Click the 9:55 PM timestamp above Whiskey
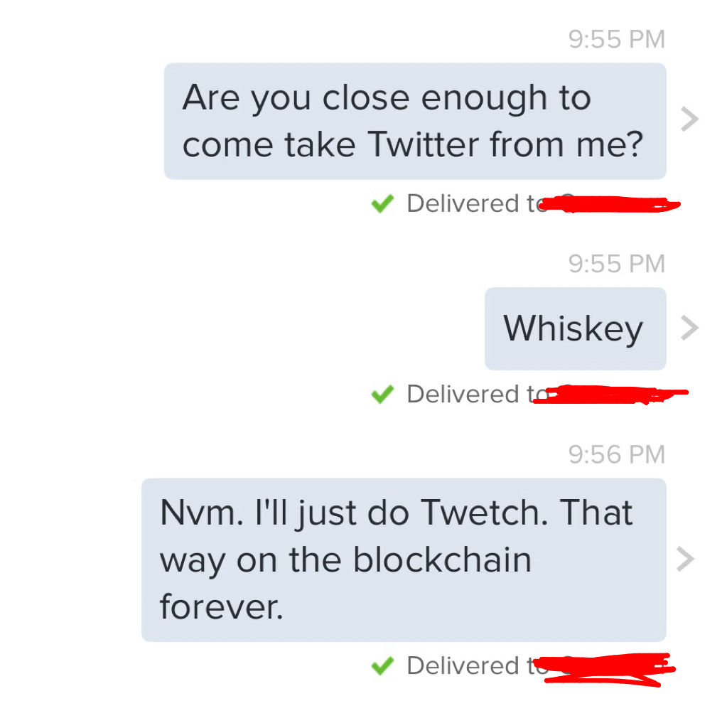 tap(616, 264)
